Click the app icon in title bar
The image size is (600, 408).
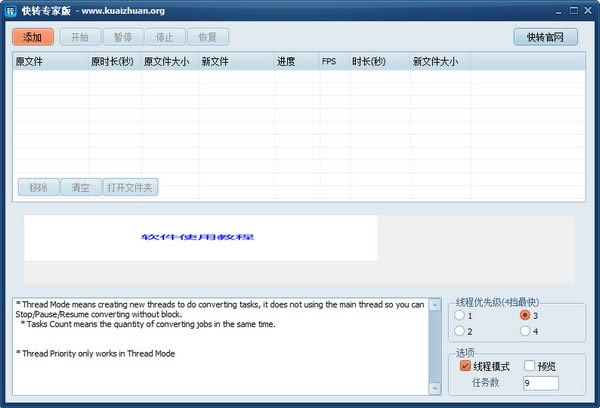(11, 11)
